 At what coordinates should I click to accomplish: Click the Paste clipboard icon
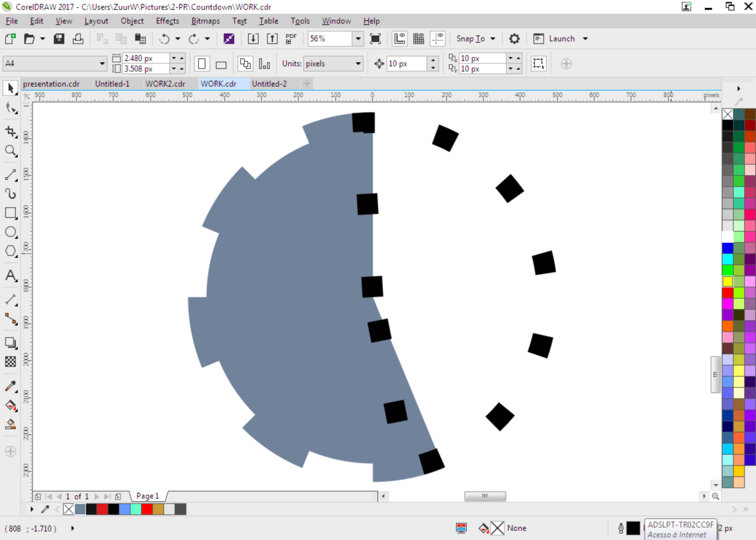tap(140, 39)
